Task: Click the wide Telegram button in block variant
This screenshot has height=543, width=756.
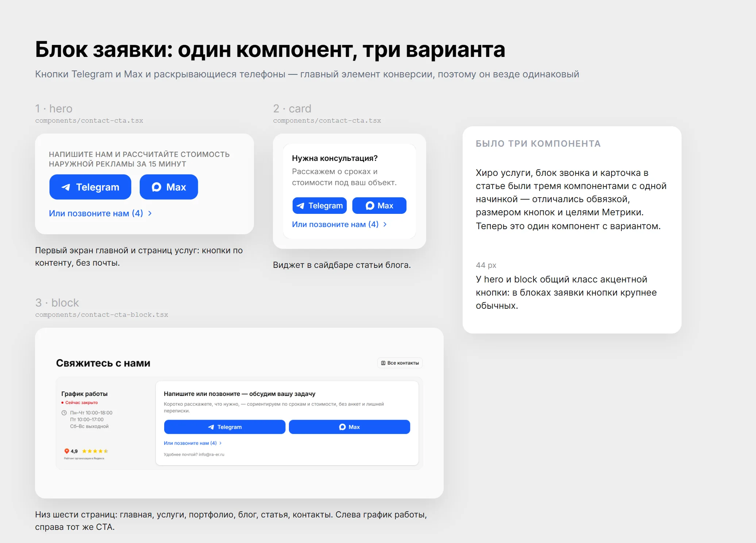Action: tap(225, 427)
